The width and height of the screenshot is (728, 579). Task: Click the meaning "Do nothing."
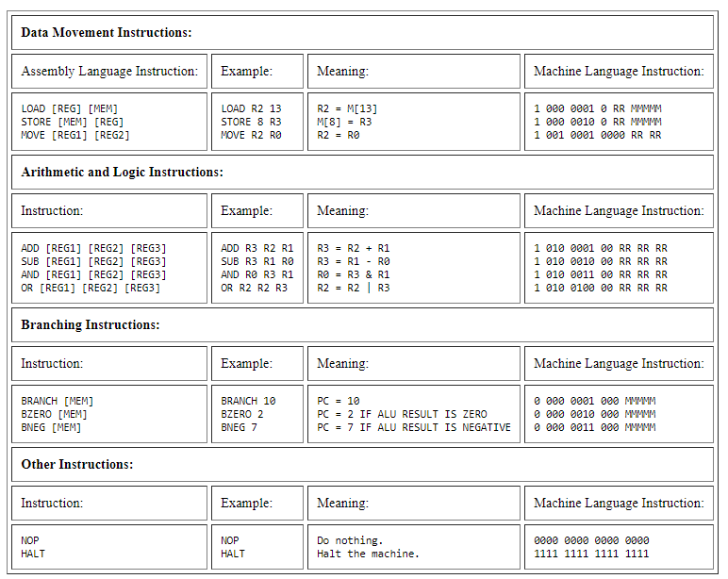tap(350, 541)
